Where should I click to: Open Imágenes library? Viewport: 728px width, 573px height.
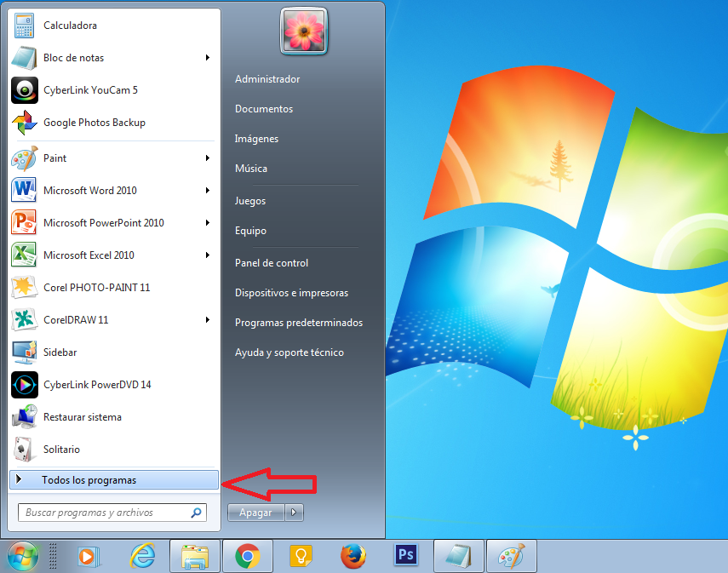[257, 139]
